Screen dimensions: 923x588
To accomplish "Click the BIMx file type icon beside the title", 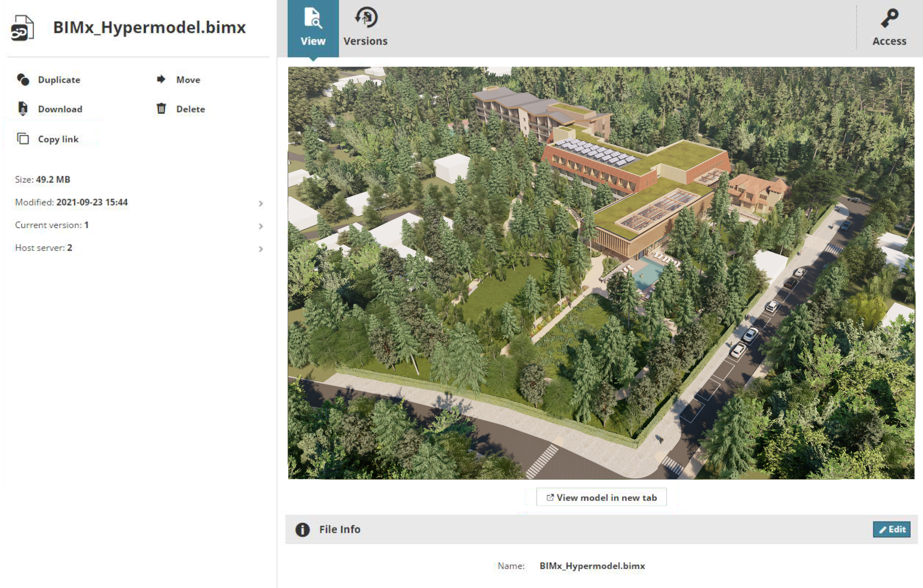I will click(x=22, y=28).
